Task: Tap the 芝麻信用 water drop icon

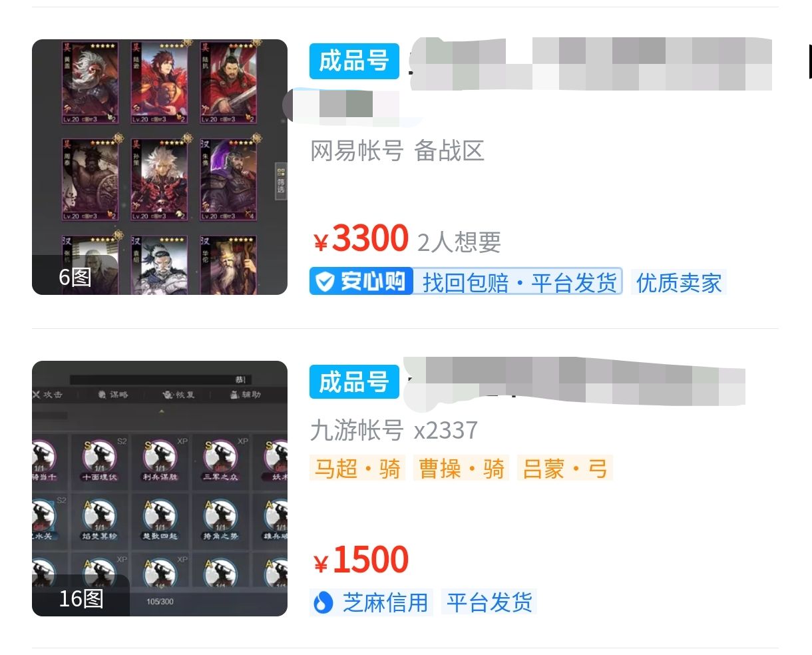Action: (x=323, y=603)
